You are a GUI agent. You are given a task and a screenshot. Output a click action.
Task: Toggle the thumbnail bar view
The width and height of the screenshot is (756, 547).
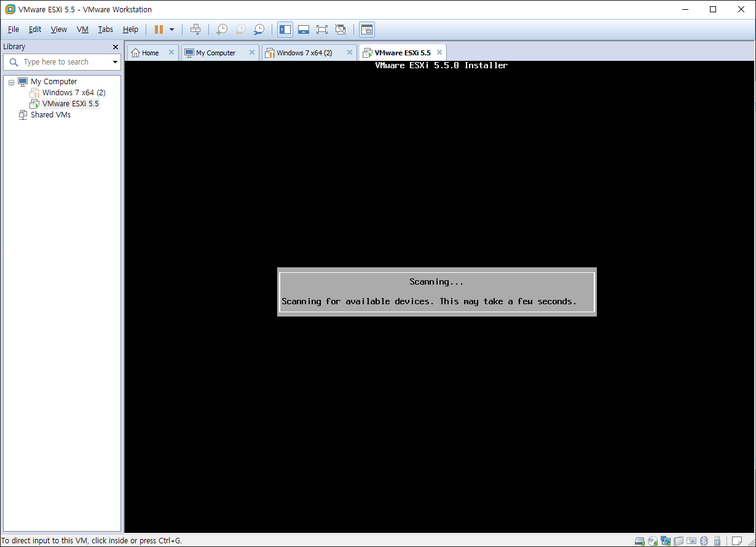pos(304,30)
